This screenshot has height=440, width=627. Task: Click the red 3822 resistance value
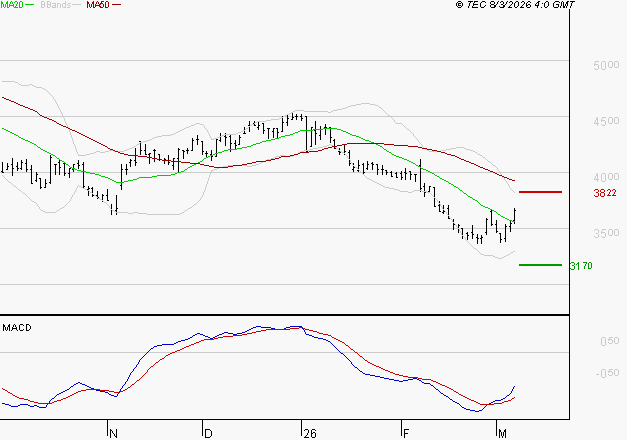click(605, 194)
